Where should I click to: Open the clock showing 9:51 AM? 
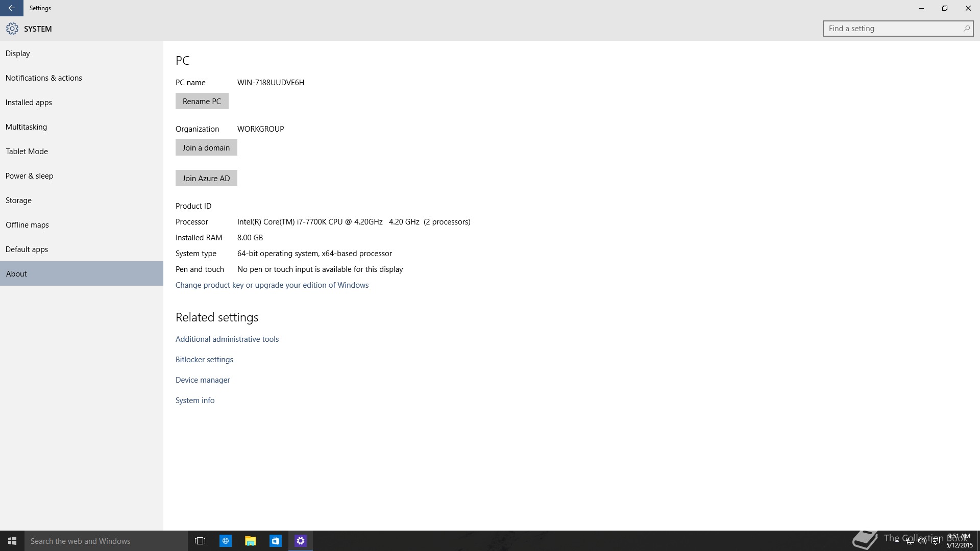click(x=959, y=541)
